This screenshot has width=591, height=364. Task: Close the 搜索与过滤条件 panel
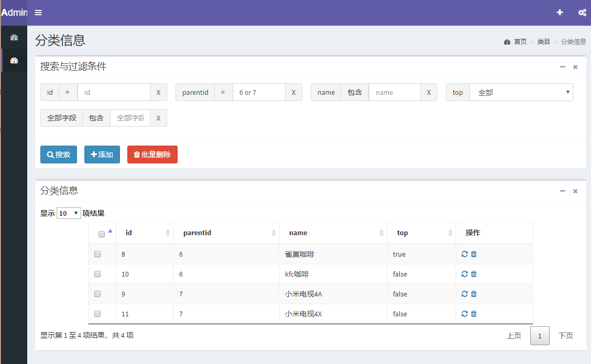point(575,67)
